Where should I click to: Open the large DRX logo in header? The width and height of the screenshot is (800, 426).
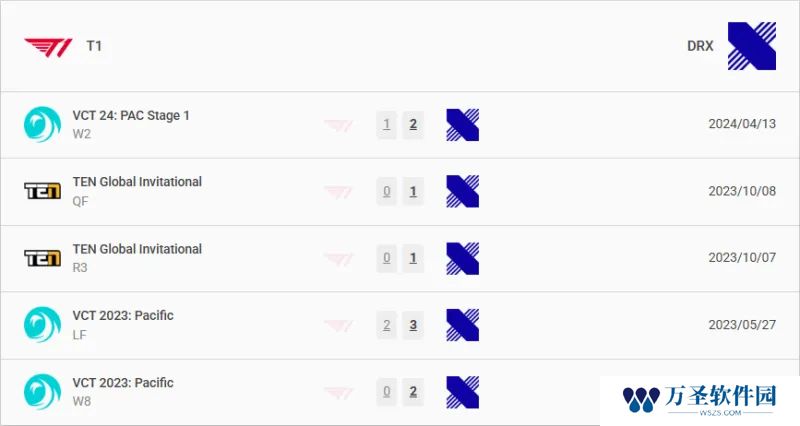click(x=752, y=46)
